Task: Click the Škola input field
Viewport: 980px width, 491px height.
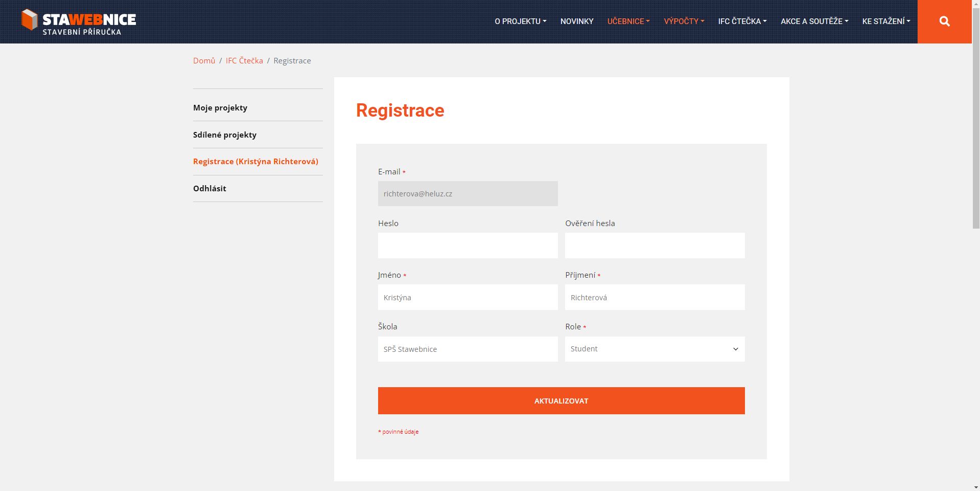Action: pyautogui.click(x=468, y=349)
